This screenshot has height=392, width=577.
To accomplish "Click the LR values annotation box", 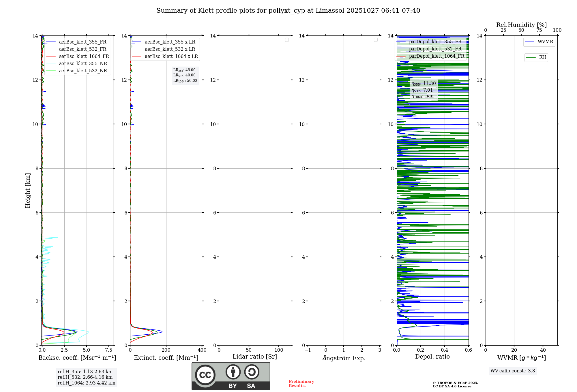I will (x=185, y=75).
